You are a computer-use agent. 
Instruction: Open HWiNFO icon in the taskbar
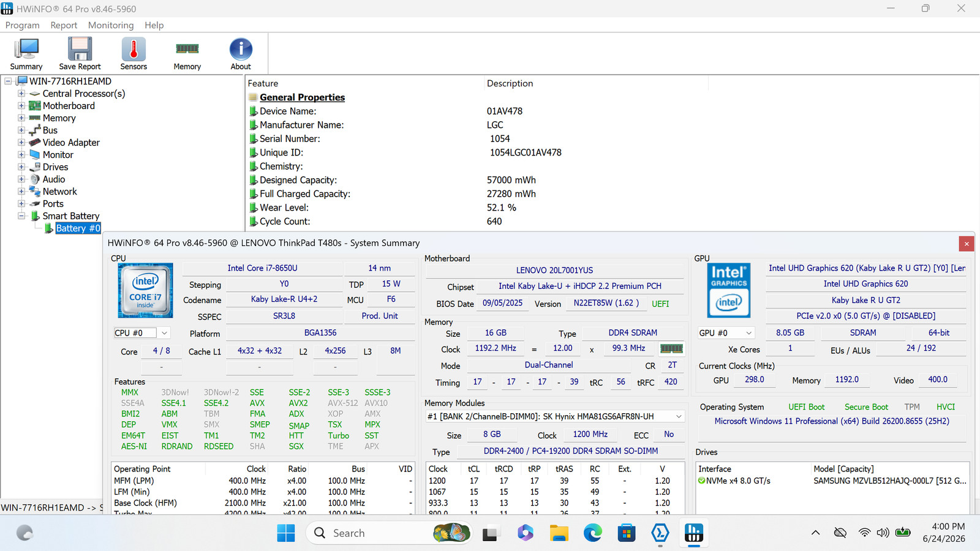[x=693, y=533]
